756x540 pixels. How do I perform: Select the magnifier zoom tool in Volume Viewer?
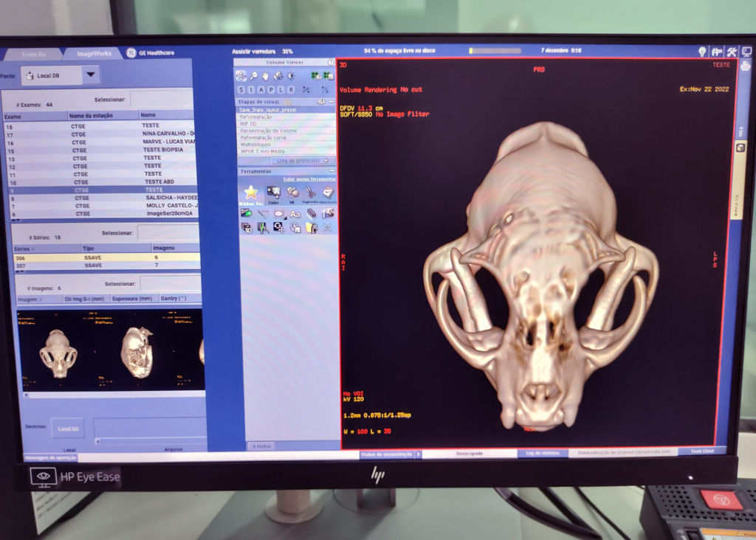tap(253, 75)
